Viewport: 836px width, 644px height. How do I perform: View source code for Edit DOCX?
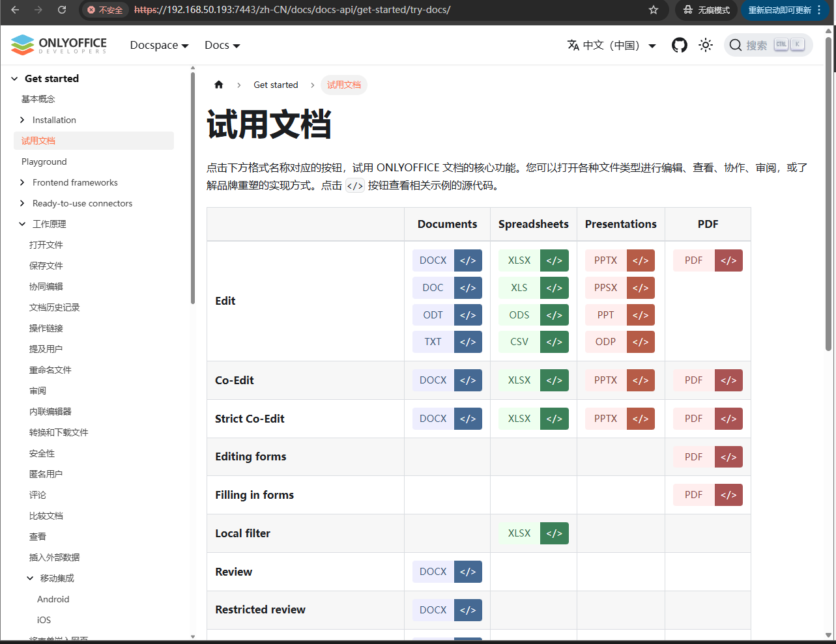pyautogui.click(x=468, y=260)
